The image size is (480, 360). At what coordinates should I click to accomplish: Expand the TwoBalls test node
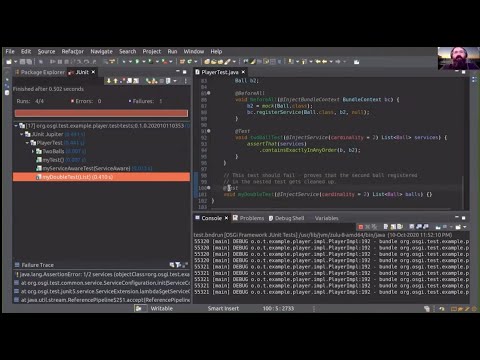click(x=33, y=151)
